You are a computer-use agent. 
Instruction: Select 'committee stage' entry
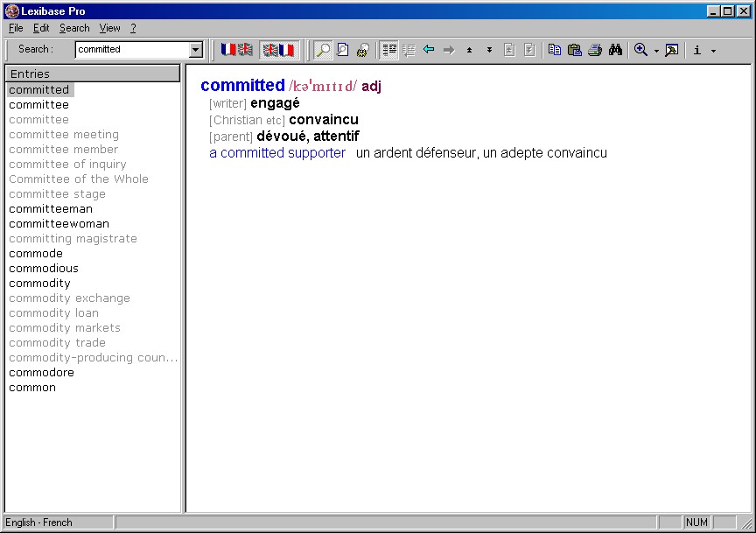coord(58,194)
